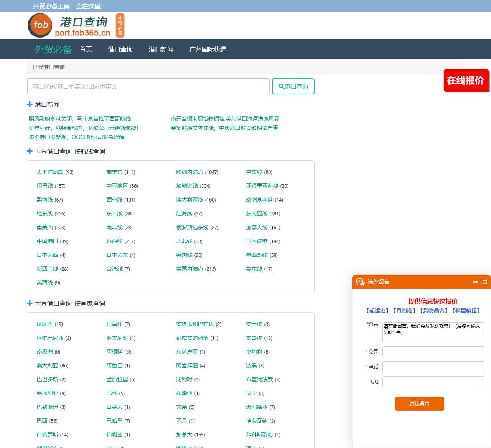Focus the port code search input

148,86
